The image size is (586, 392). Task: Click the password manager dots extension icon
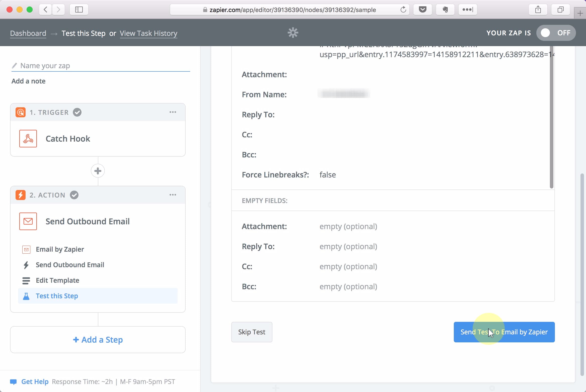click(x=468, y=10)
